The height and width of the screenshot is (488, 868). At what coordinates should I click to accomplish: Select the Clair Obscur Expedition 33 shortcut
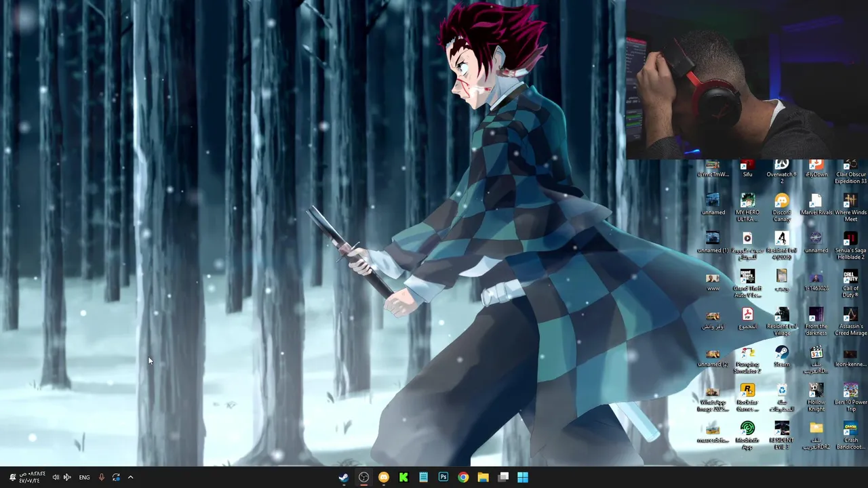coord(850,171)
